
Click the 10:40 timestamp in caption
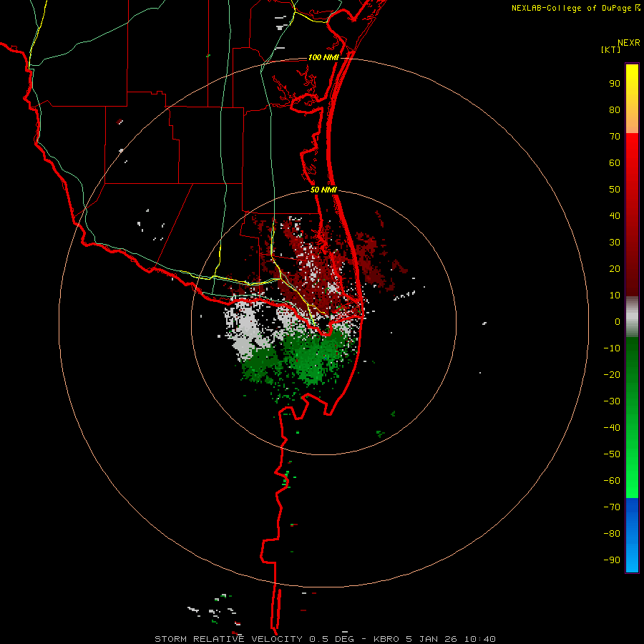(479, 639)
